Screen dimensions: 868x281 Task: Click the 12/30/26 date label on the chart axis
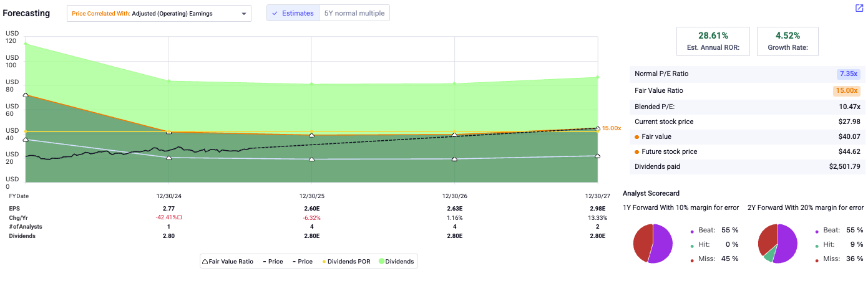point(454,196)
